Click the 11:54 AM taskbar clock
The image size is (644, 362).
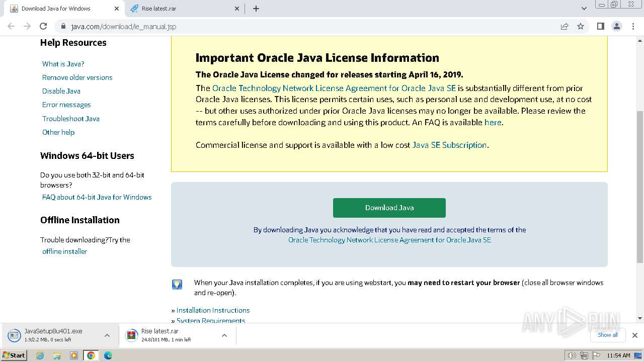pos(618,355)
